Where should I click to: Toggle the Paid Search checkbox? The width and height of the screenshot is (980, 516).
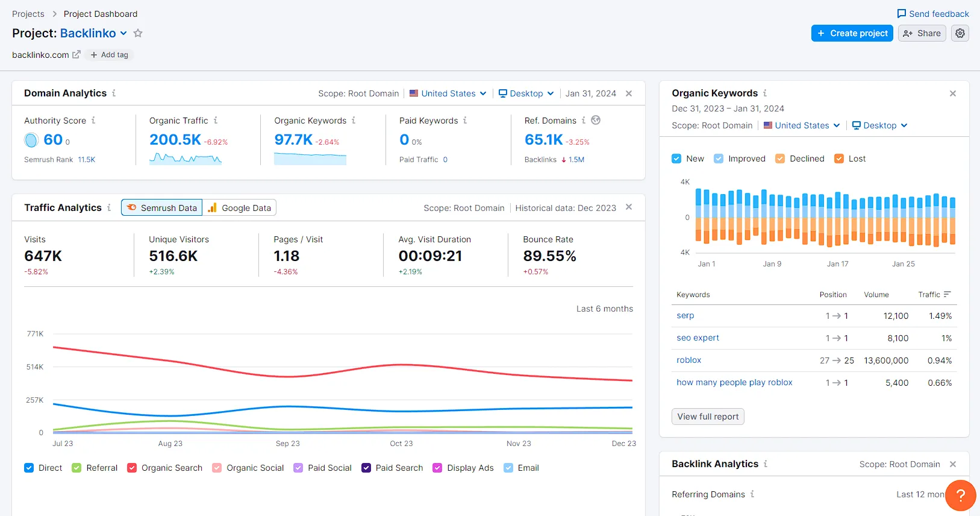coord(366,468)
